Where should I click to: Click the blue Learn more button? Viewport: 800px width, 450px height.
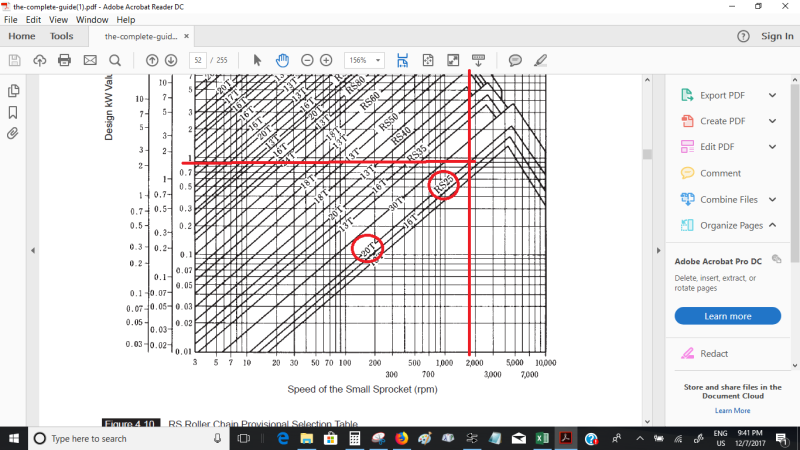[728, 316]
